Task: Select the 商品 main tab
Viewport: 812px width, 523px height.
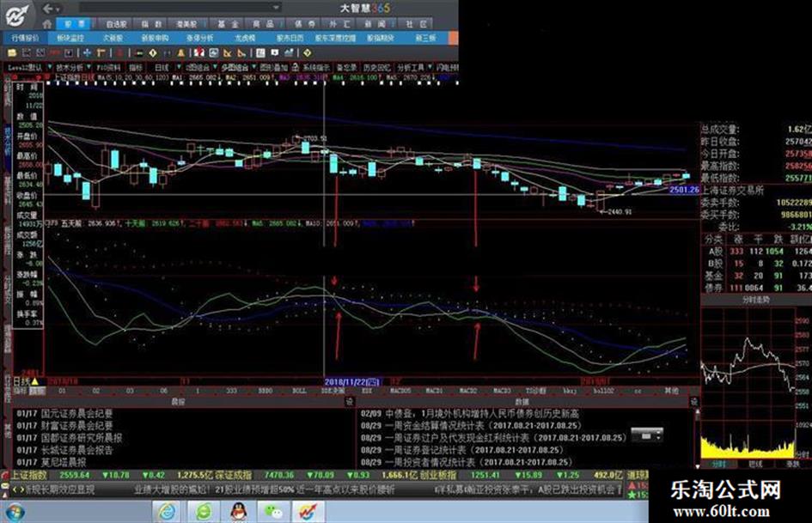Action: click(263, 24)
